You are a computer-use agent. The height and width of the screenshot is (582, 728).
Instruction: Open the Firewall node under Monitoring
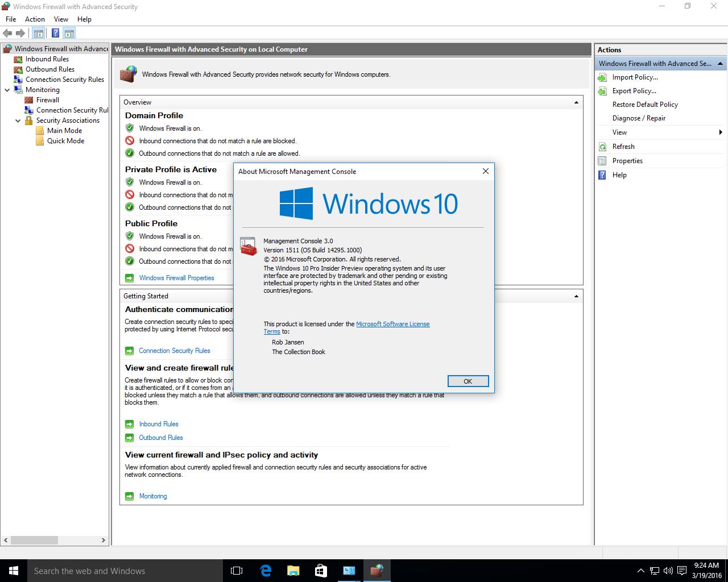(47, 100)
